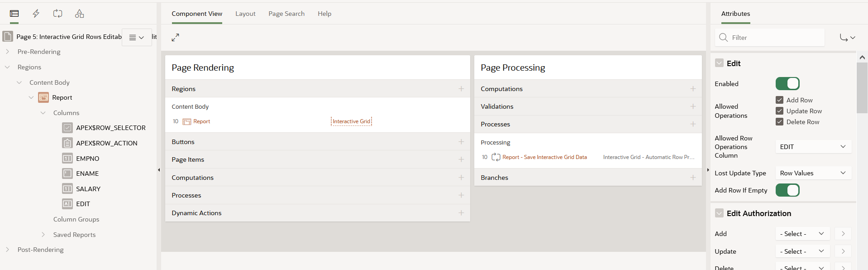
Task: Switch to Component View tab
Action: (197, 14)
